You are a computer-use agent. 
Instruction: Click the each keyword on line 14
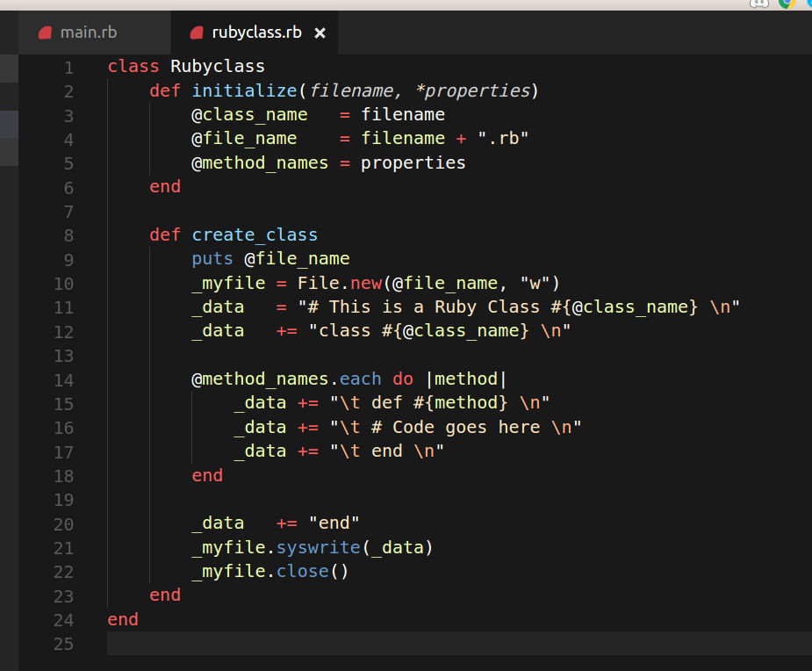pos(361,379)
